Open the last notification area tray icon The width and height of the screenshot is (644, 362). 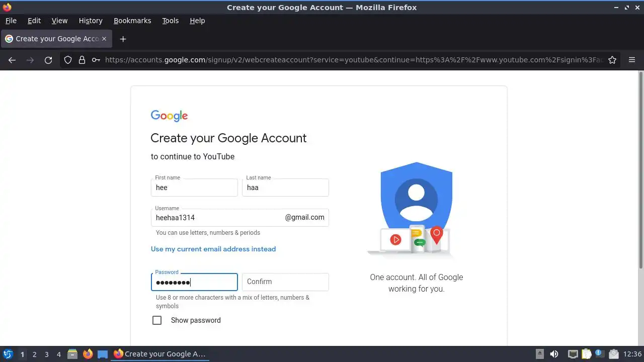click(613, 354)
